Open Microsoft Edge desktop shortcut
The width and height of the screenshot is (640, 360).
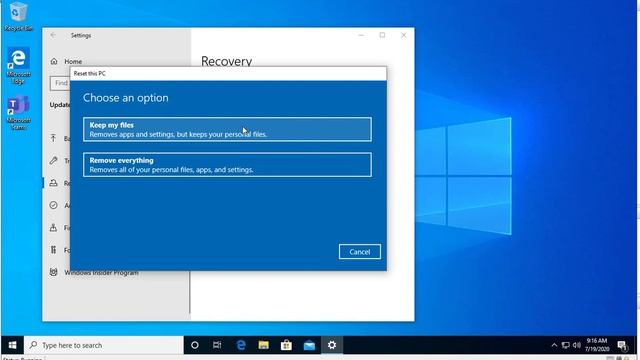point(18,66)
